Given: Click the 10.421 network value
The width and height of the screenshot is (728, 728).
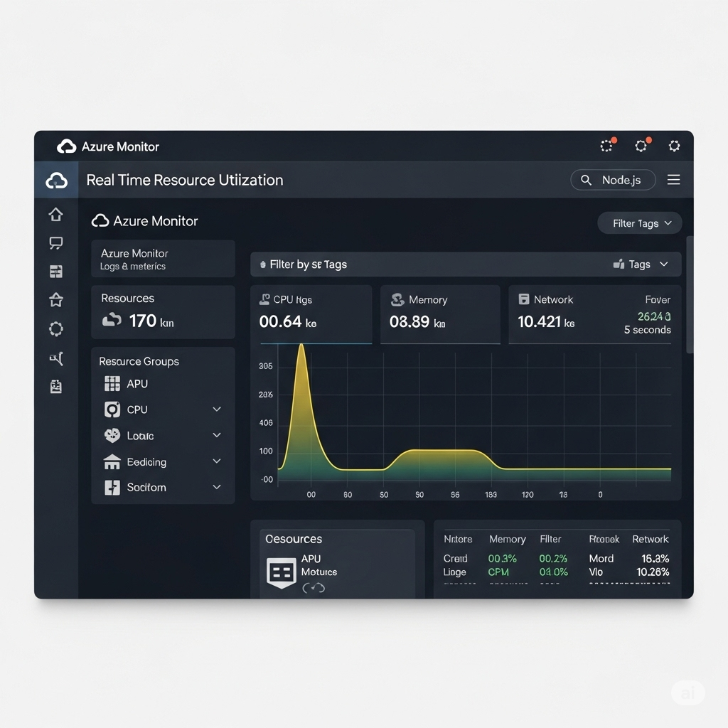Looking at the screenshot, I should point(539,321).
